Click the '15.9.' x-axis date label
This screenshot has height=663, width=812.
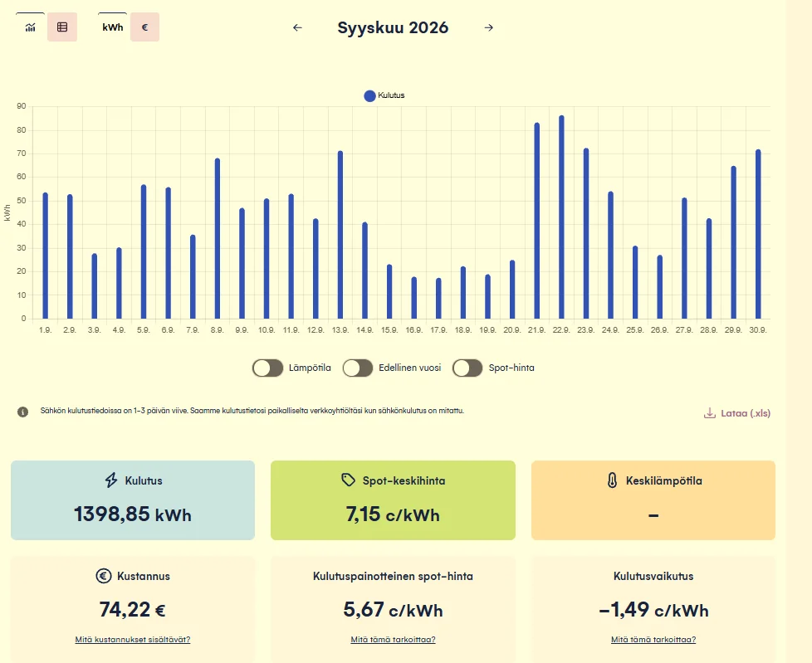pyautogui.click(x=389, y=330)
